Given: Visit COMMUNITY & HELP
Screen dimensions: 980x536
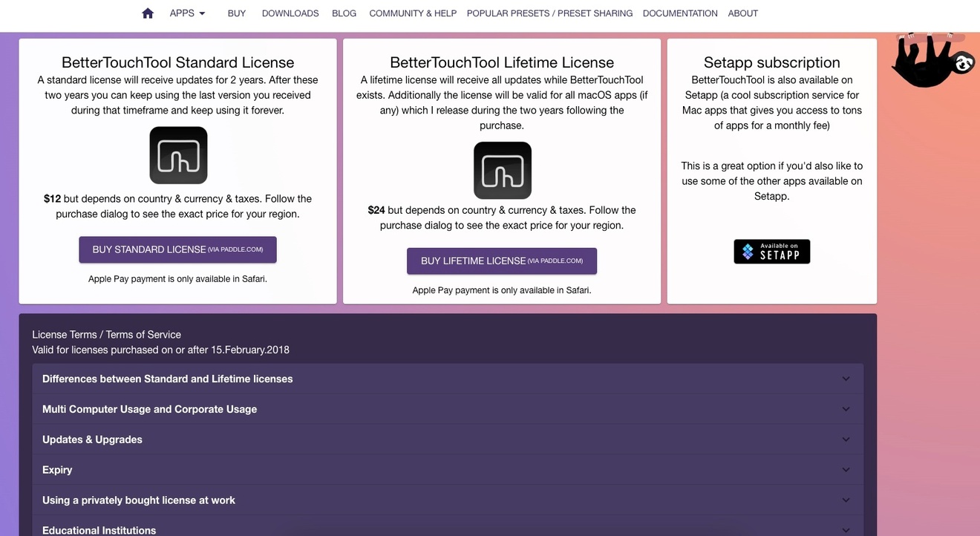Looking at the screenshot, I should [x=413, y=13].
